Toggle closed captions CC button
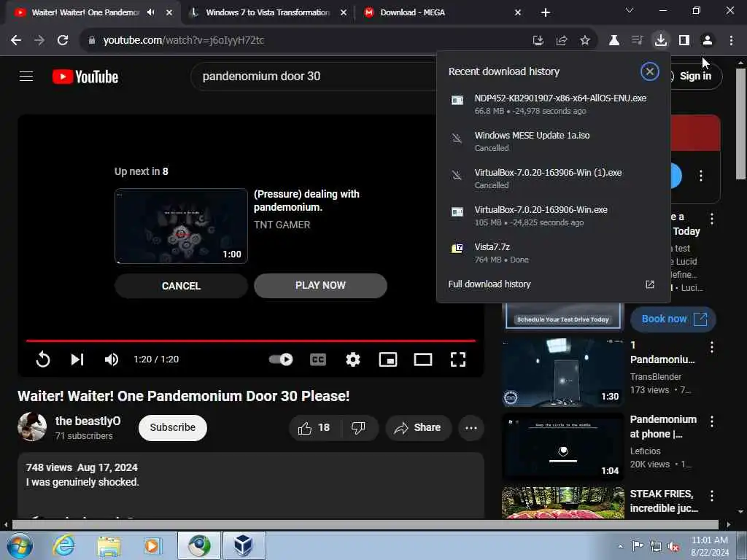The width and height of the screenshot is (747, 560). coord(318,359)
